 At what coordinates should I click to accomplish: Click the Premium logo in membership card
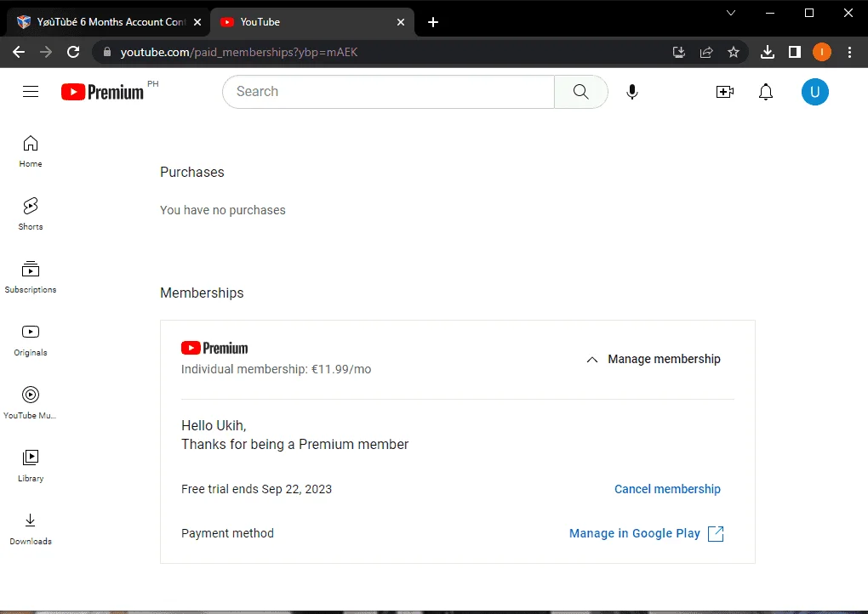[x=214, y=348]
